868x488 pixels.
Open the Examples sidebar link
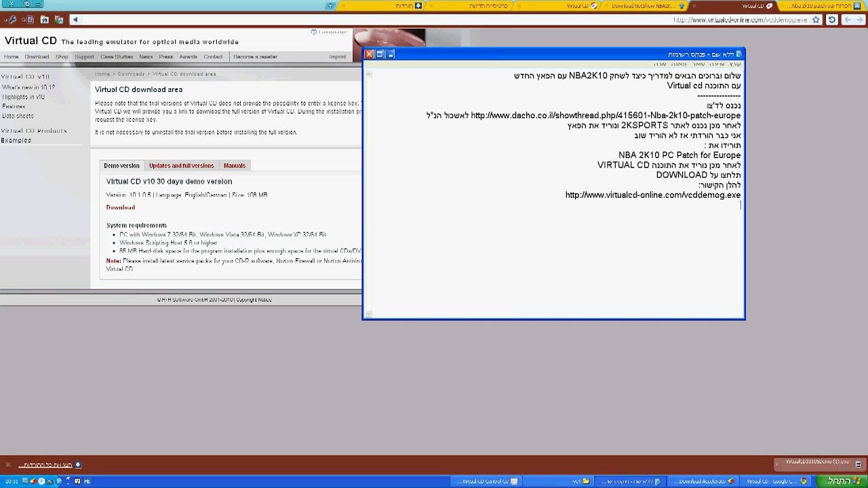tap(16, 140)
